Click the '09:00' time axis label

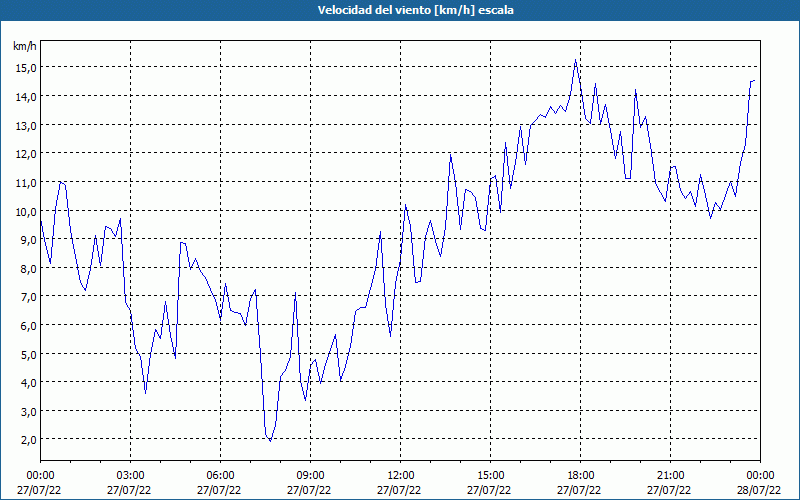click(x=310, y=476)
